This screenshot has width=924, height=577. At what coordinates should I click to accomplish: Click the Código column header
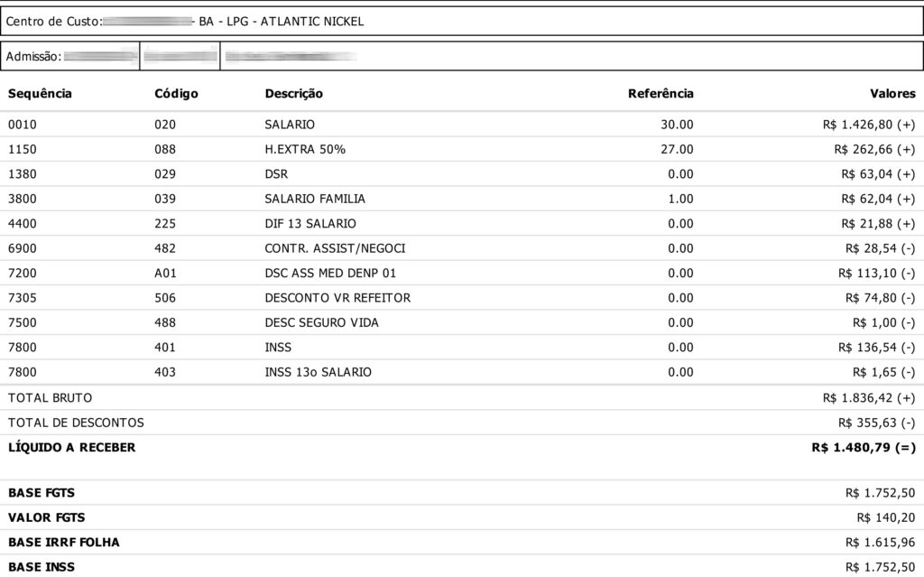[176, 94]
